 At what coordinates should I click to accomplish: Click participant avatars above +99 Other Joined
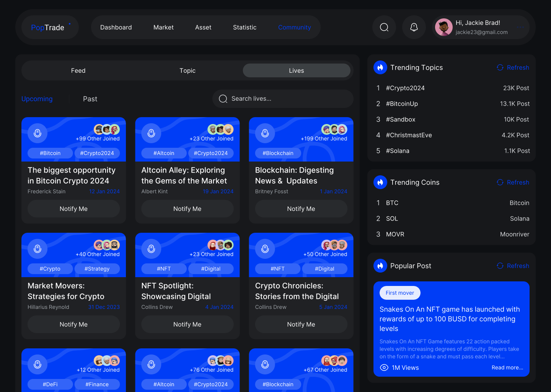coord(107,129)
